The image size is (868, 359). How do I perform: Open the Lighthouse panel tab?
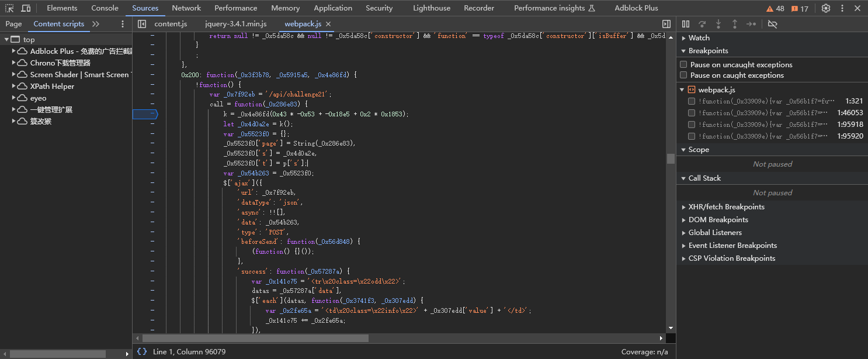pos(432,8)
